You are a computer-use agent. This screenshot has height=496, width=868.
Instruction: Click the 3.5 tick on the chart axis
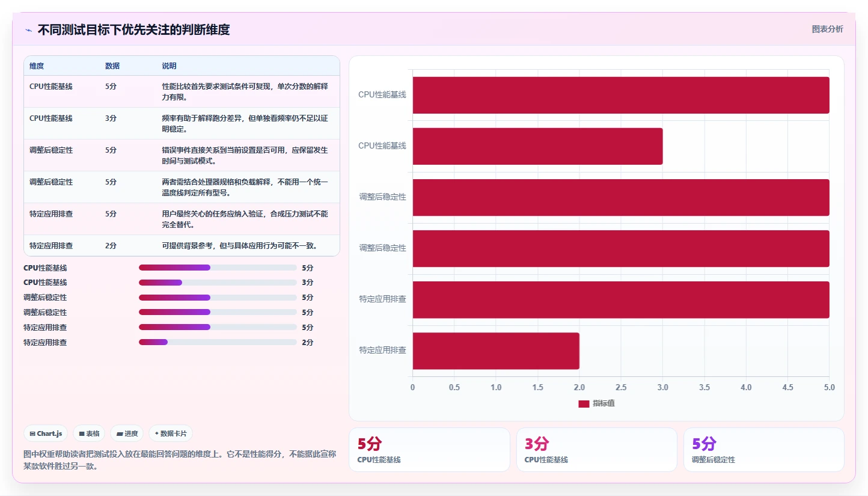click(x=704, y=388)
